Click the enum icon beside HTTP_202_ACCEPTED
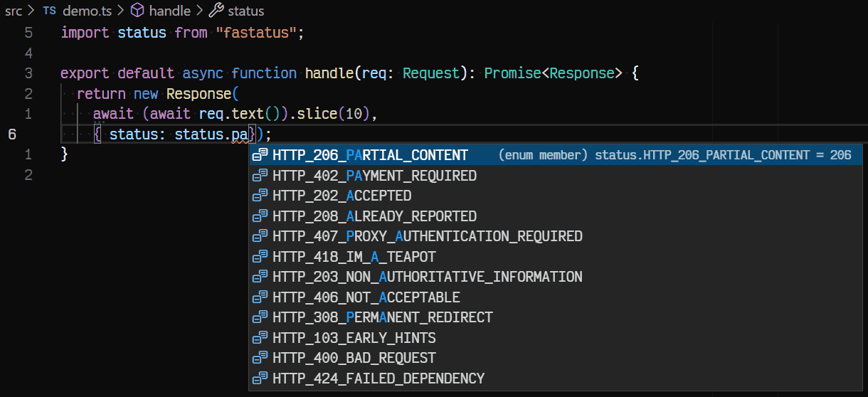This screenshot has height=397, width=868. [260, 196]
